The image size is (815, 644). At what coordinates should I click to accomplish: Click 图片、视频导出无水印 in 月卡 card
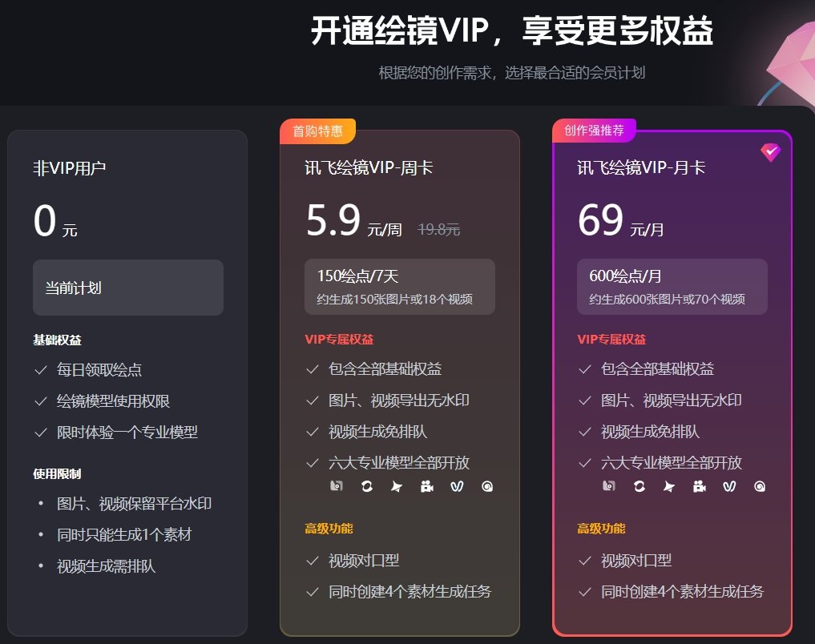tap(671, 400)
